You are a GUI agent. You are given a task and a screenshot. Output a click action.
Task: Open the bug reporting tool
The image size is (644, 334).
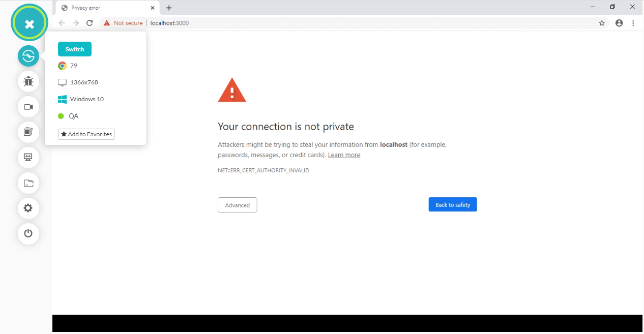[28, 81]
